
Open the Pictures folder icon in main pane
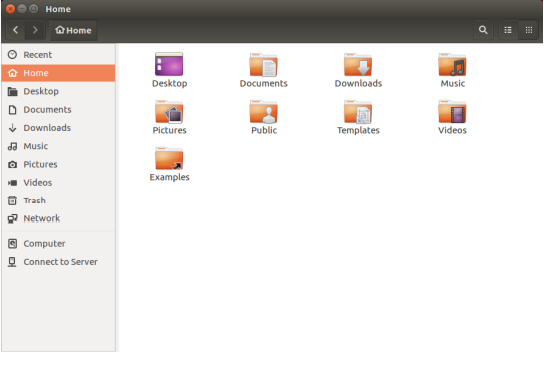pos(169,112)
